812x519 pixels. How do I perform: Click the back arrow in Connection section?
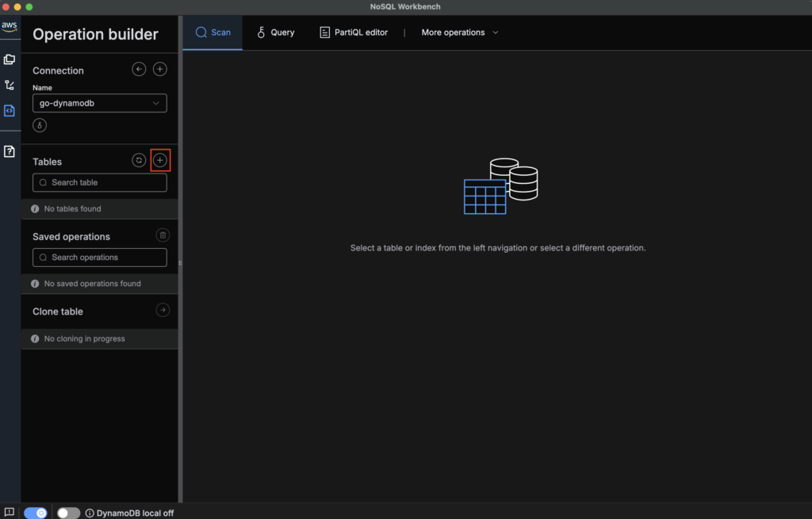tap(139, 70)
